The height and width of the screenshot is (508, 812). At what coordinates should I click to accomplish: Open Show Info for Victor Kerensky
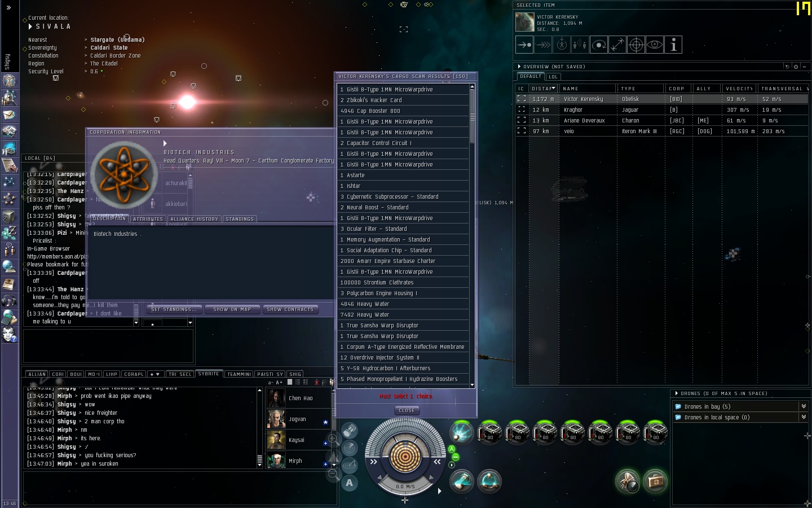(x=673, y=45)
